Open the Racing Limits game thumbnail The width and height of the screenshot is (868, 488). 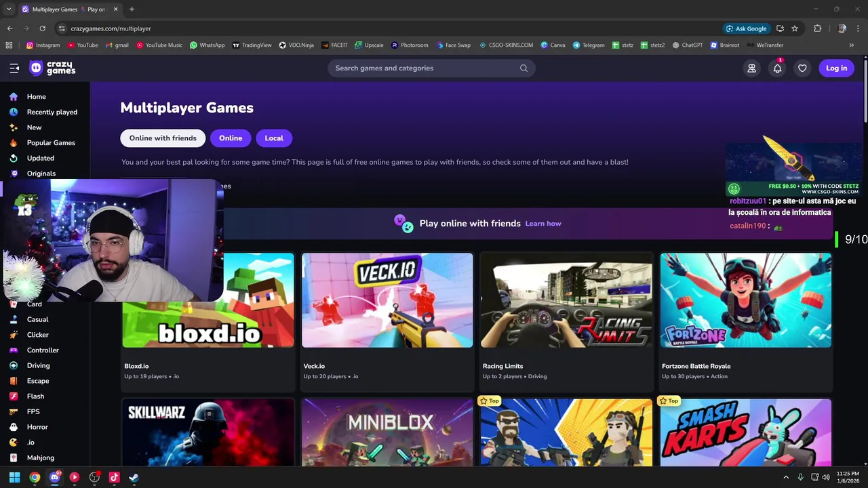click(566, 300)
